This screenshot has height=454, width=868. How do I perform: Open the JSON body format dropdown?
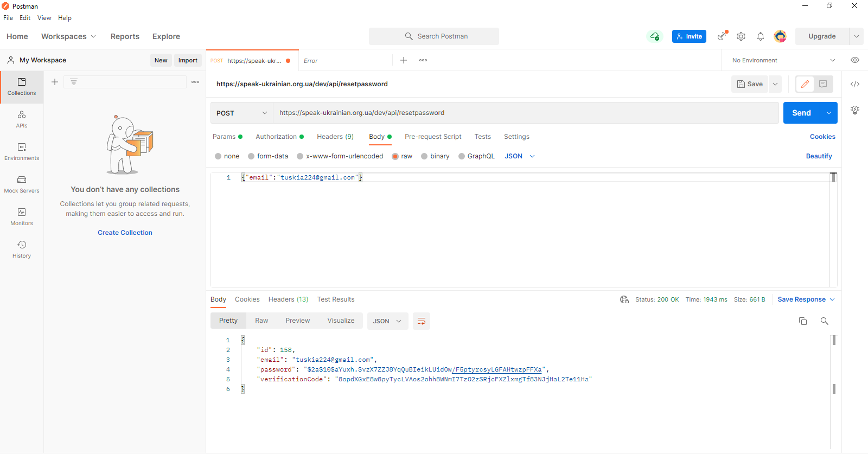coord(520,156)
